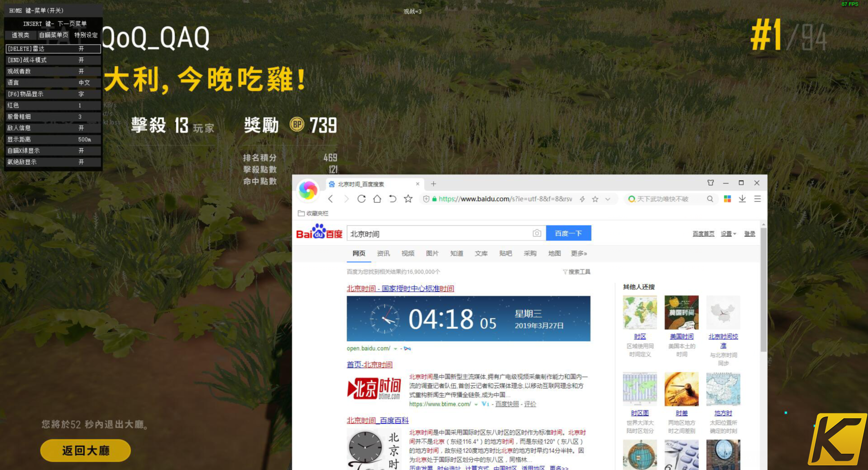Viewport: 868px width, 470px height.
Task: Click the 百度一下 search button
Action: click(569, 233)
